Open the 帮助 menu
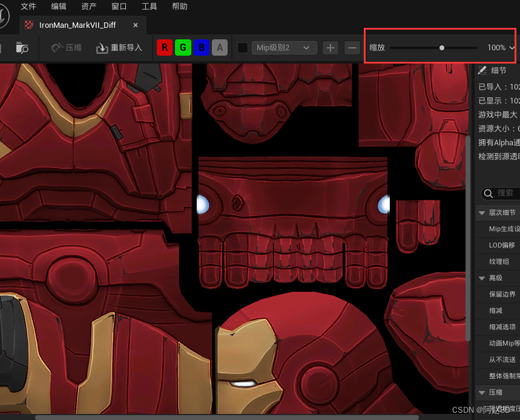 179,6
